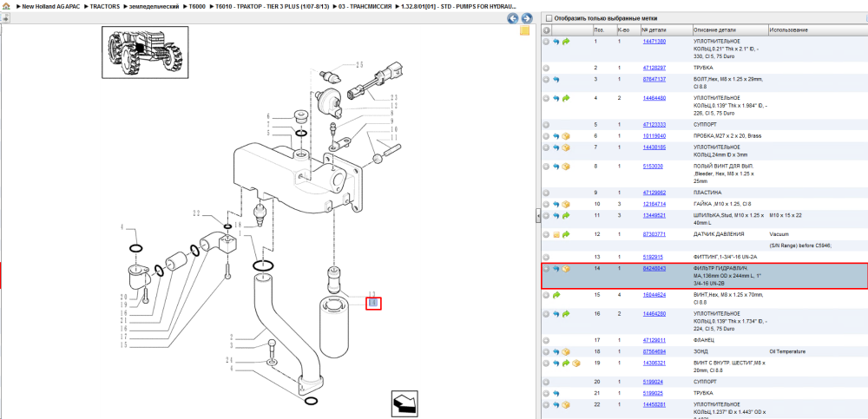Open part number link 47128297

(x=654, y=68)
